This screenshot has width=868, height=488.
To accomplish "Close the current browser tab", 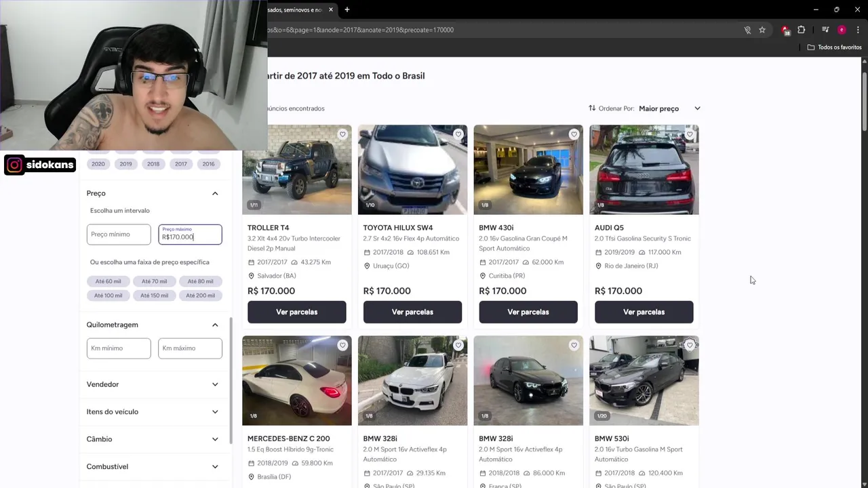I will (x=331, y=9).
